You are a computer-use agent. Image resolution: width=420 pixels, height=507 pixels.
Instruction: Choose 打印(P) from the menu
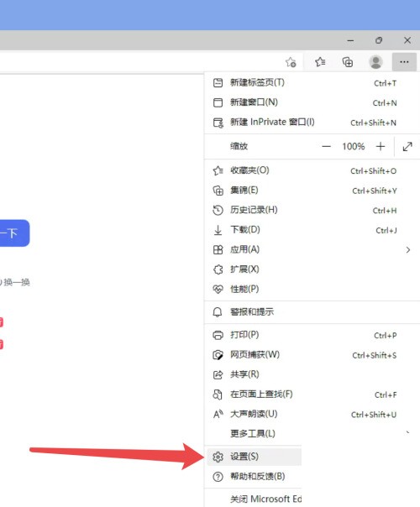coord(312,335)
